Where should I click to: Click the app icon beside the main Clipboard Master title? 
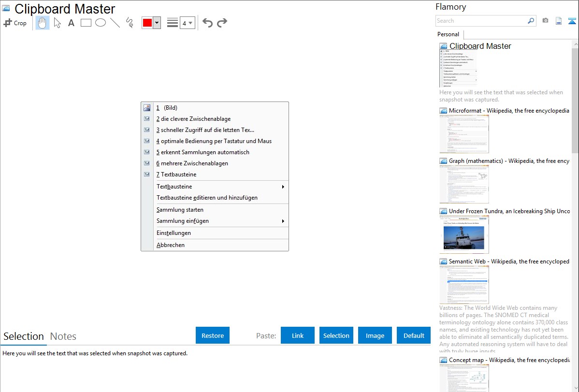6,9
